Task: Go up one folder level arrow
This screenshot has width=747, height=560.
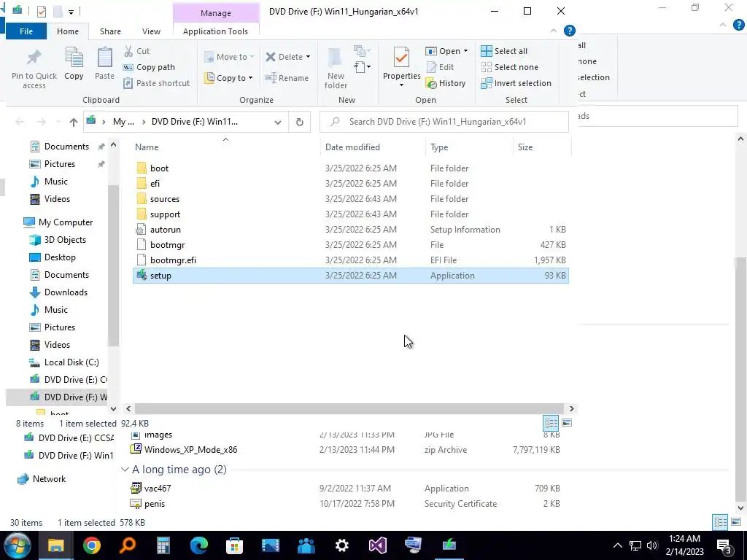Action: click(x=73, y=122)
